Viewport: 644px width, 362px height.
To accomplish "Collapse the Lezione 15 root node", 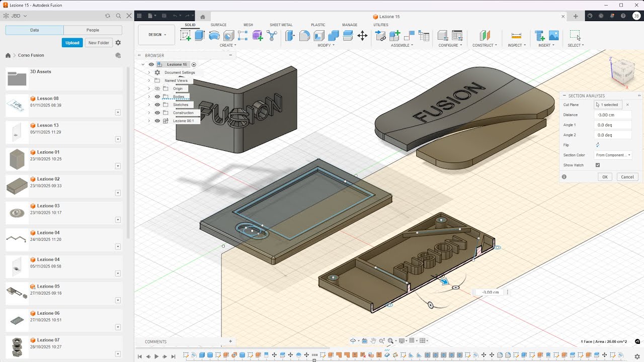I will [x=143, y=64].
